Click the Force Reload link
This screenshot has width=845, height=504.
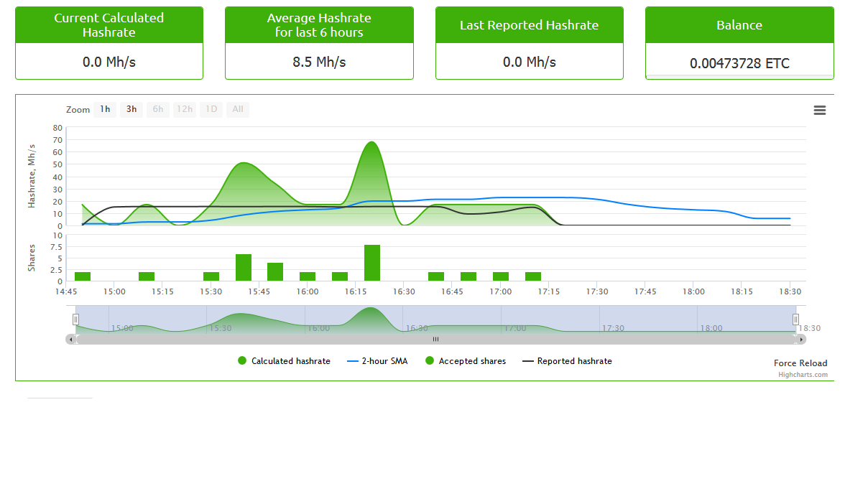pos(800,363)
